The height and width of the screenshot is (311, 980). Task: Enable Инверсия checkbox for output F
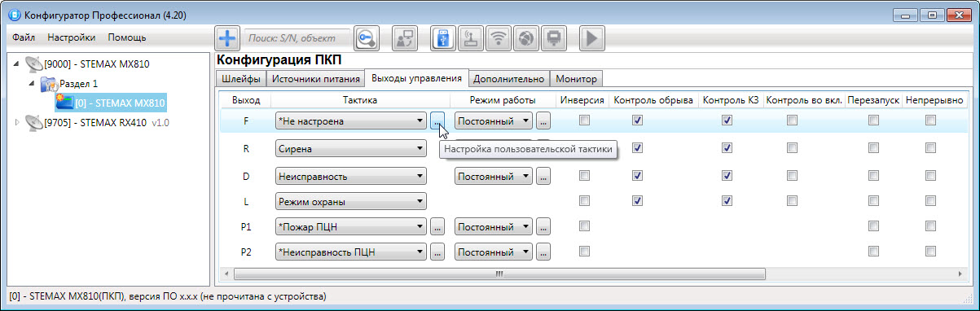(583, 120)
